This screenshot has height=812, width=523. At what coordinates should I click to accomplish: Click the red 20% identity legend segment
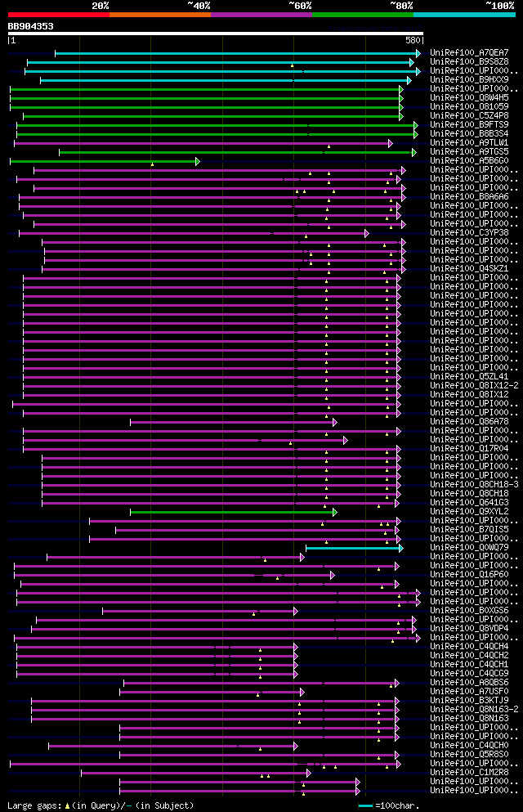[59, 15]
